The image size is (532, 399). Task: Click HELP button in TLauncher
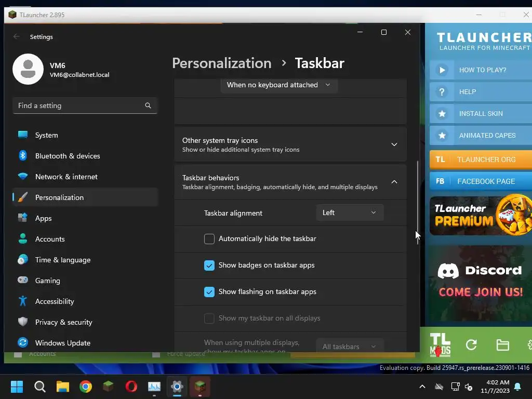pyautogui.click(x=481, y=91)
